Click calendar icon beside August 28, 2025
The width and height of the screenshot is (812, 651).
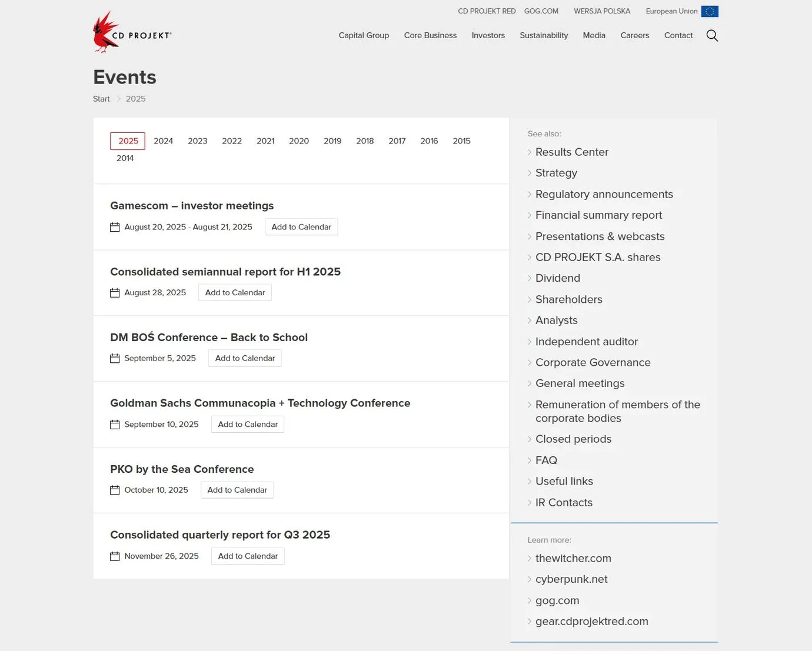coord(115,293)
